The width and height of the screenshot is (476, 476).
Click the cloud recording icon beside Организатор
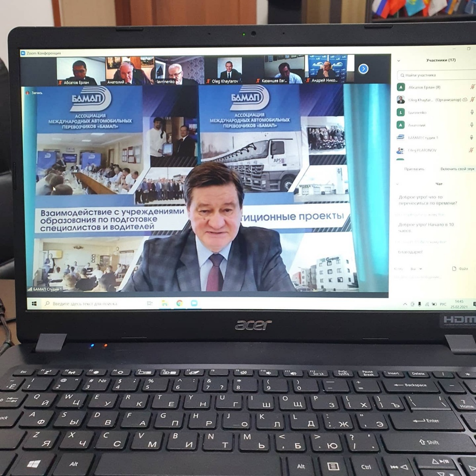coord(465,99)
